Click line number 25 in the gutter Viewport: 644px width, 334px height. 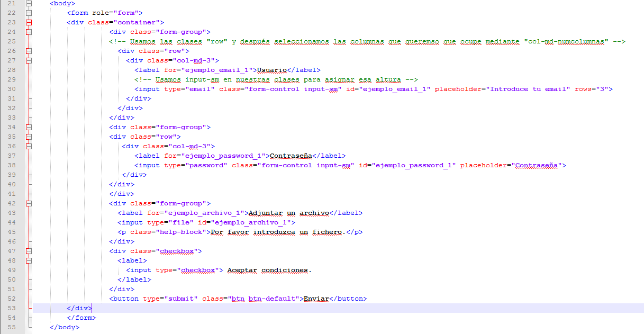click(x=12, y=41)
